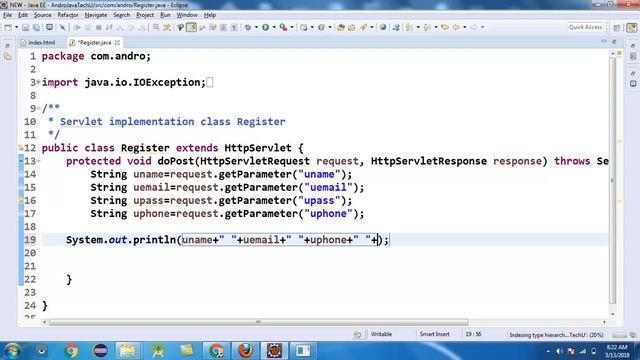This screenshot has width=640, height=360.
Task: Click the vertical editor scrollbar
Action: point(613,181)
